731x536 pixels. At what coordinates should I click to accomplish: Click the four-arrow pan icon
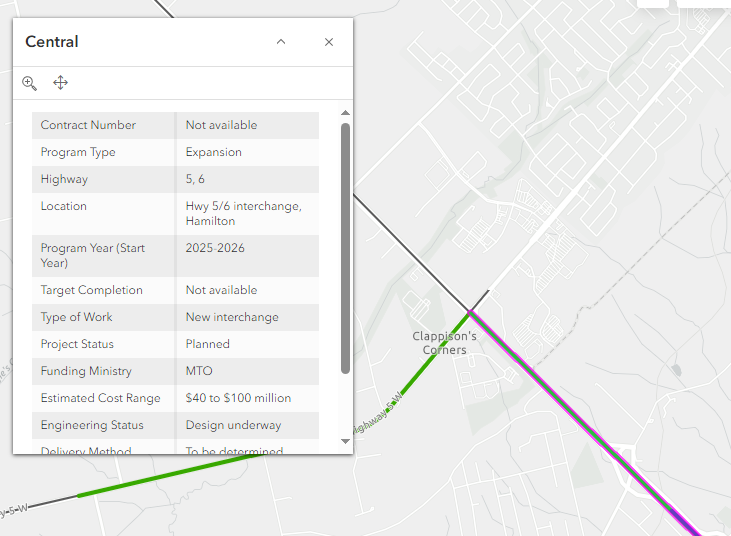click(x=60, y=83)
